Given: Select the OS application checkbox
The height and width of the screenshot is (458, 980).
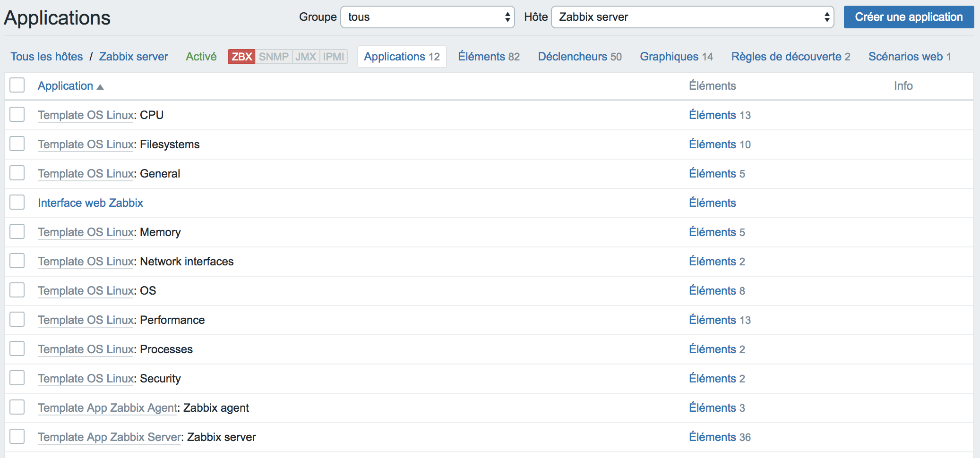Looking at the screenshot, I should pos(17,290).
